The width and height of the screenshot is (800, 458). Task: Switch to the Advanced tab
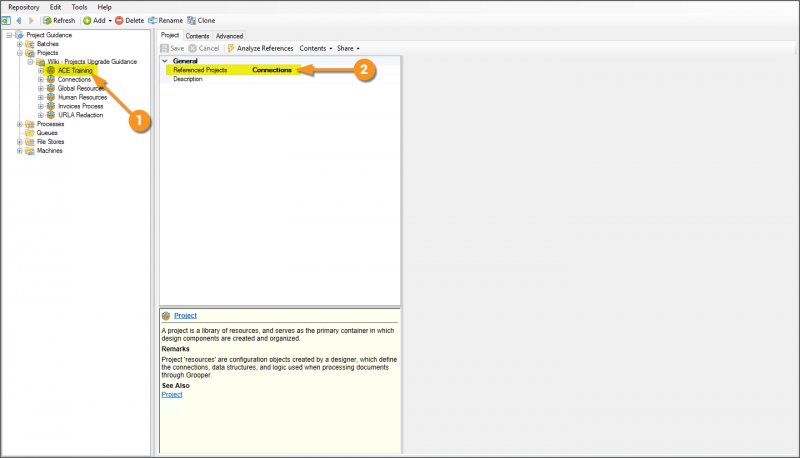coord(229,36)
